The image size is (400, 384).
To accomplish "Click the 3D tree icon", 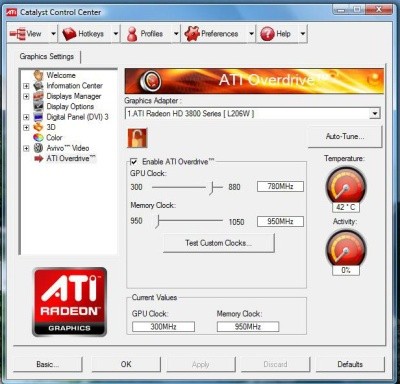I will (38, 127).
